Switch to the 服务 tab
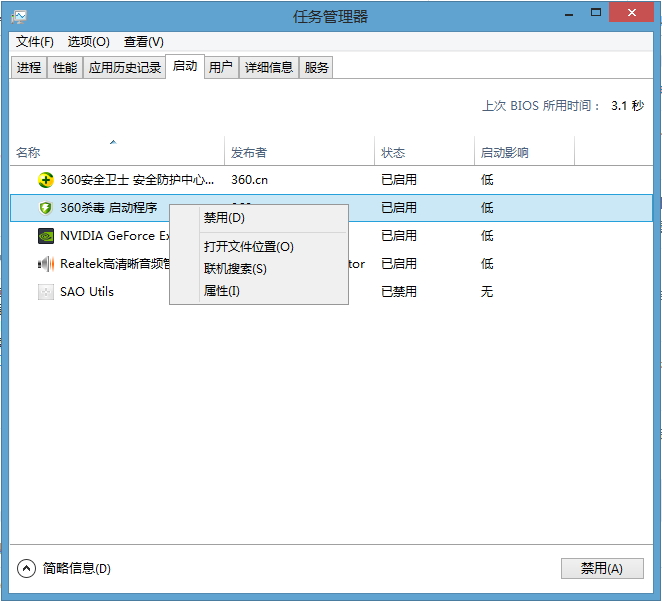This screenshot has width=662, height=602. tap(316, 68)
